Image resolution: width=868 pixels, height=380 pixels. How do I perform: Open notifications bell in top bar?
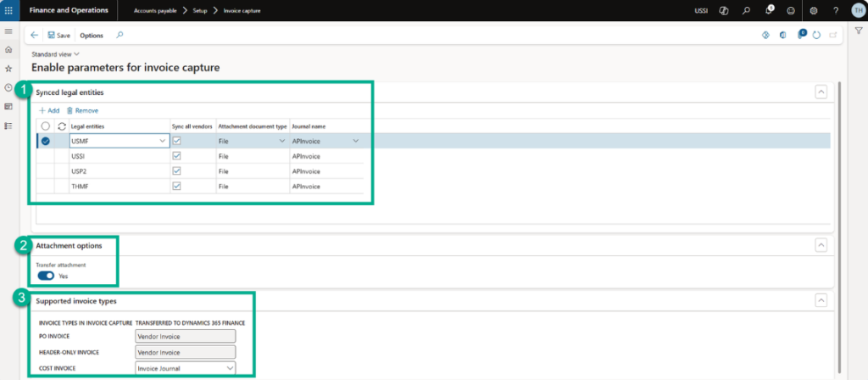(770, 10)
